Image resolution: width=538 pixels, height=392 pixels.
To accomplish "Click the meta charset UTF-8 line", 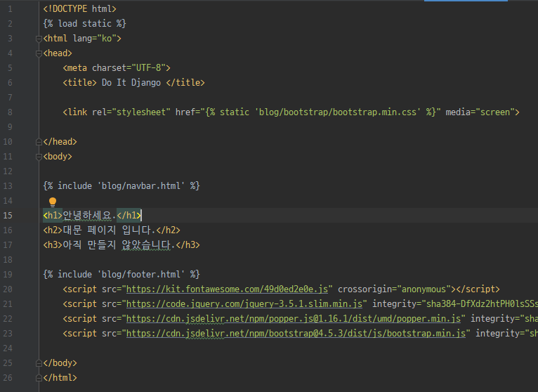I will click(117, 68).
